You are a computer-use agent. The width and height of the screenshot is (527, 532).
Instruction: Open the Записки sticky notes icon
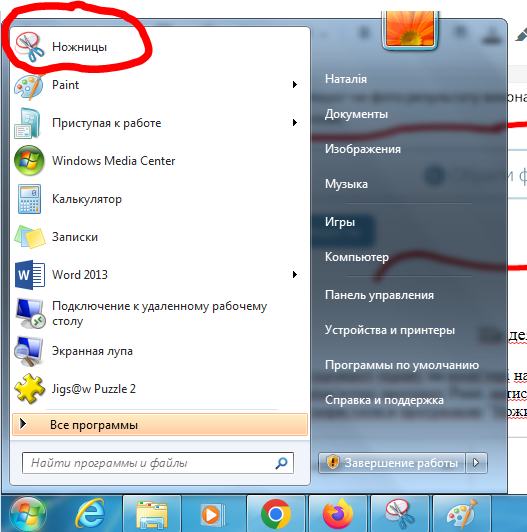click(30, 236)
